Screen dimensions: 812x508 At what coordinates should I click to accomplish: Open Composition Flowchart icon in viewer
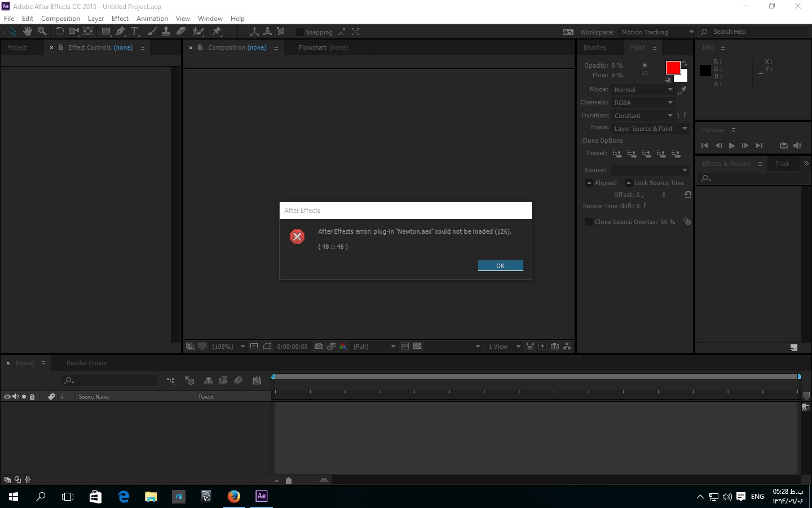567,346
